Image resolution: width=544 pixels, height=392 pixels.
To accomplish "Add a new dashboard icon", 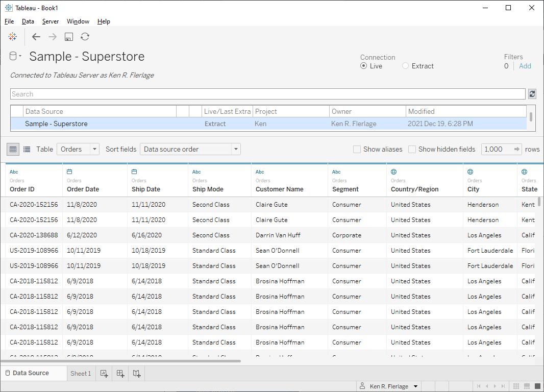I will pyautogui.click(x=120, y=373).
